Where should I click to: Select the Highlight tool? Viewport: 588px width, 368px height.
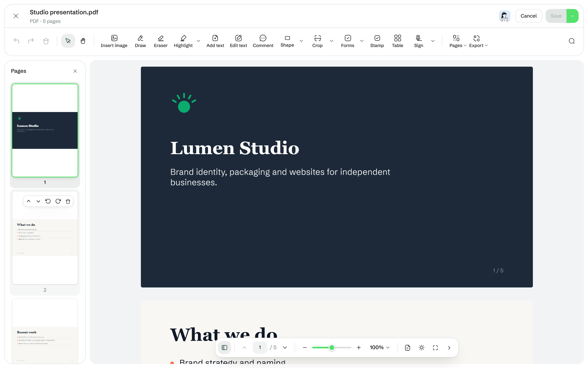pyautogui.click(x=183, y=41)
